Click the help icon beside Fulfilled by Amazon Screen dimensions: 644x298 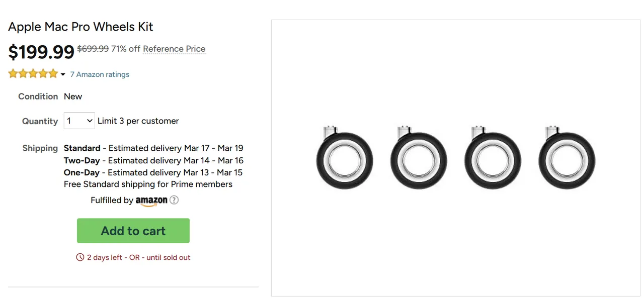[174, 200]
